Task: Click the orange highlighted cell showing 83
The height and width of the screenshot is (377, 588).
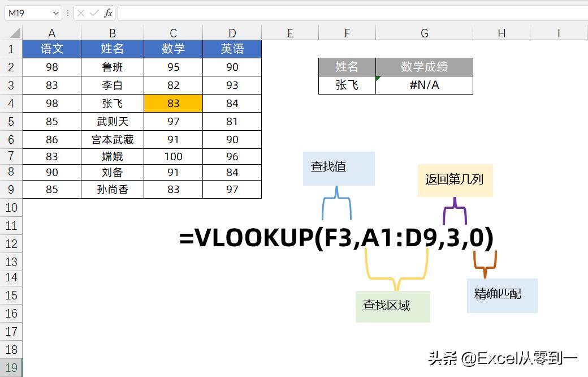Action: click(173, 103)
